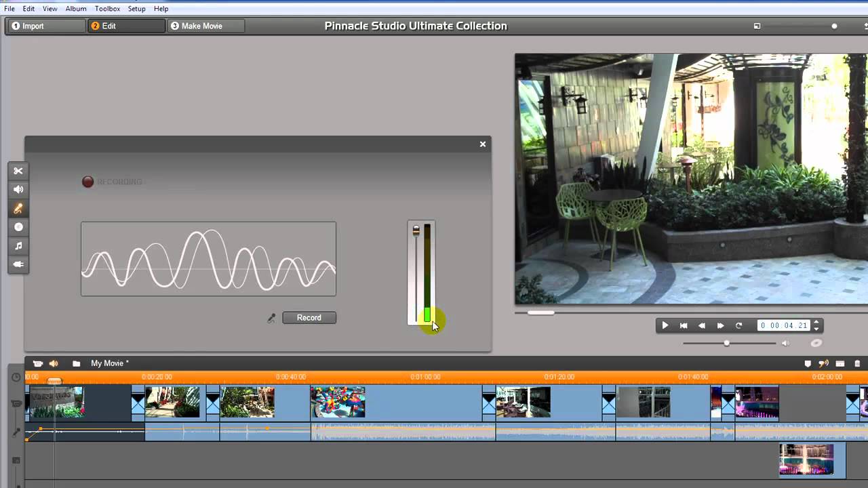Viewport: 868px width, 488px height.
Task: Click the microphone icon beside Record
Action: (x=271, y=318)
